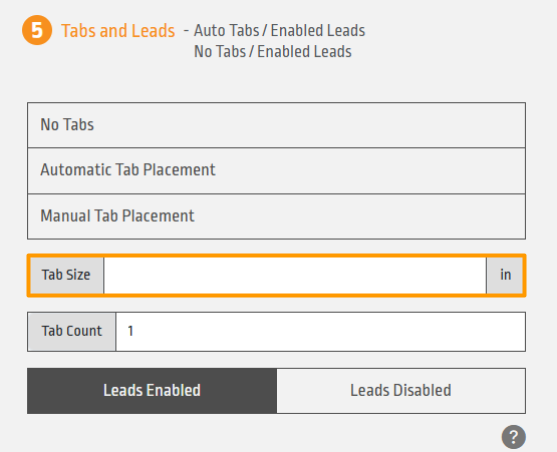Click the 'Leads Disabled' text label

pyautogui.click(x=401, y=391)
